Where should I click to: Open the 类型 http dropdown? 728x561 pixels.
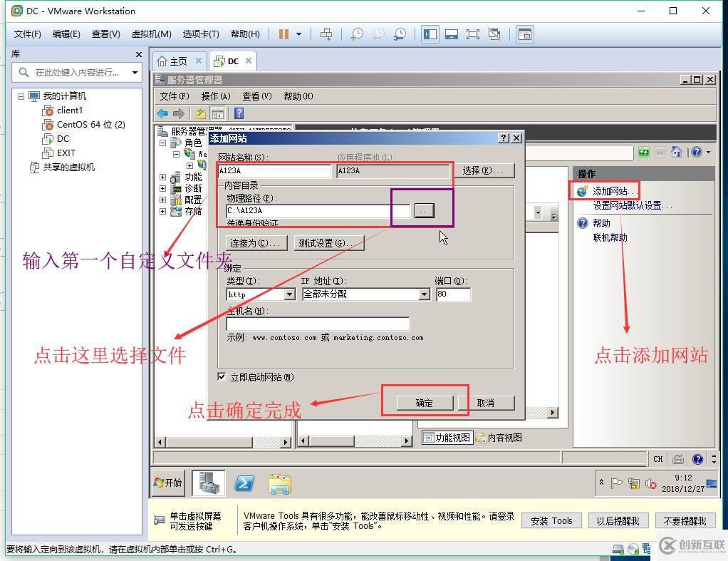click(290, 294)
